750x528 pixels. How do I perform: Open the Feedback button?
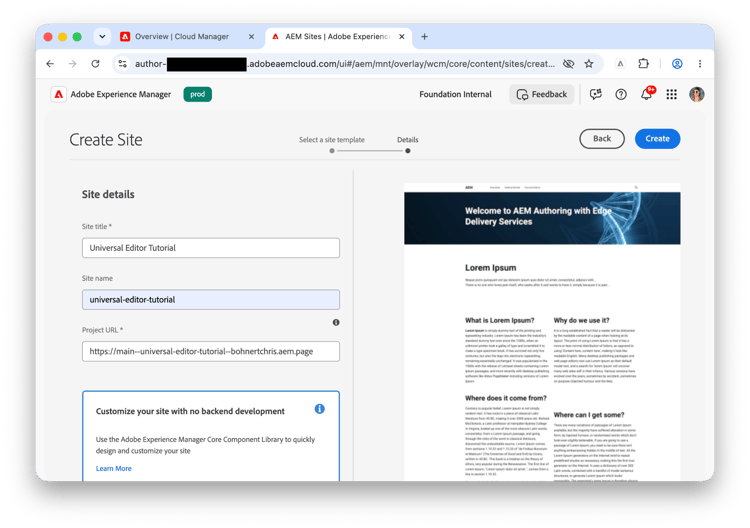tap(541, 94)
